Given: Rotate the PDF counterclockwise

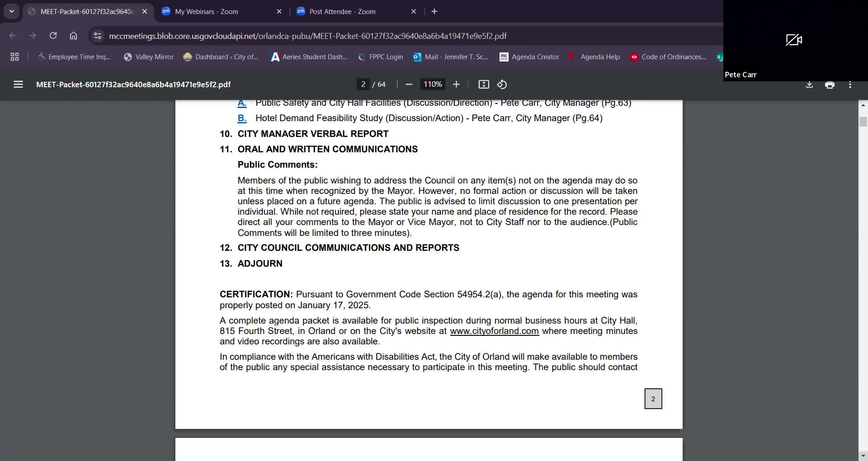Looking at the screenshot, I should coord(502,85).
